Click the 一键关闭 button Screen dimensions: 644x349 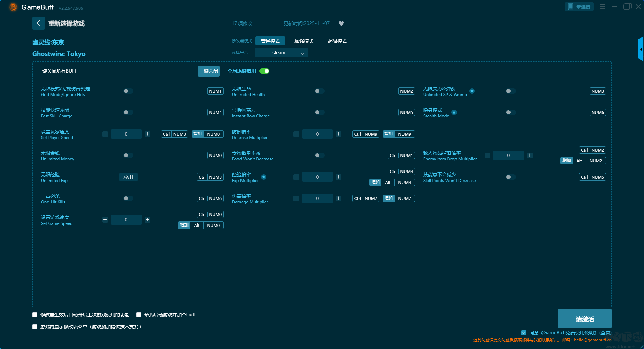[x=209, y=71]
